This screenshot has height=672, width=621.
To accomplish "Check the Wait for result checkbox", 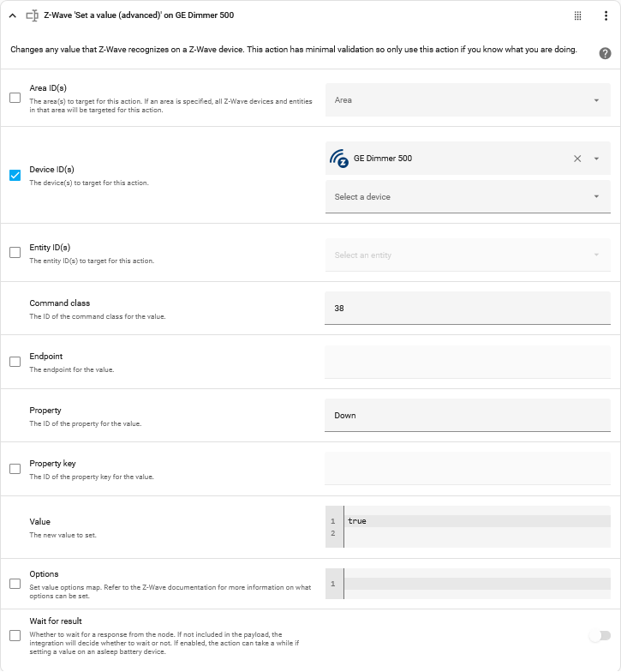I will tap(15, 635).
